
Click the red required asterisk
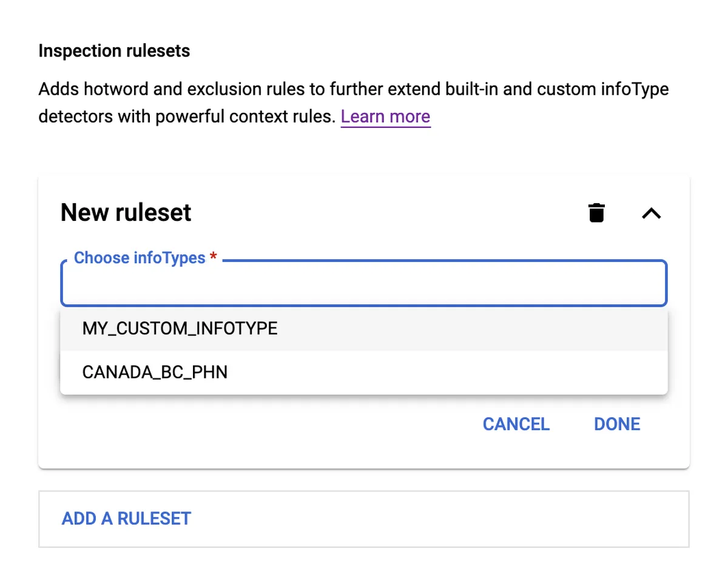[213, 258]
